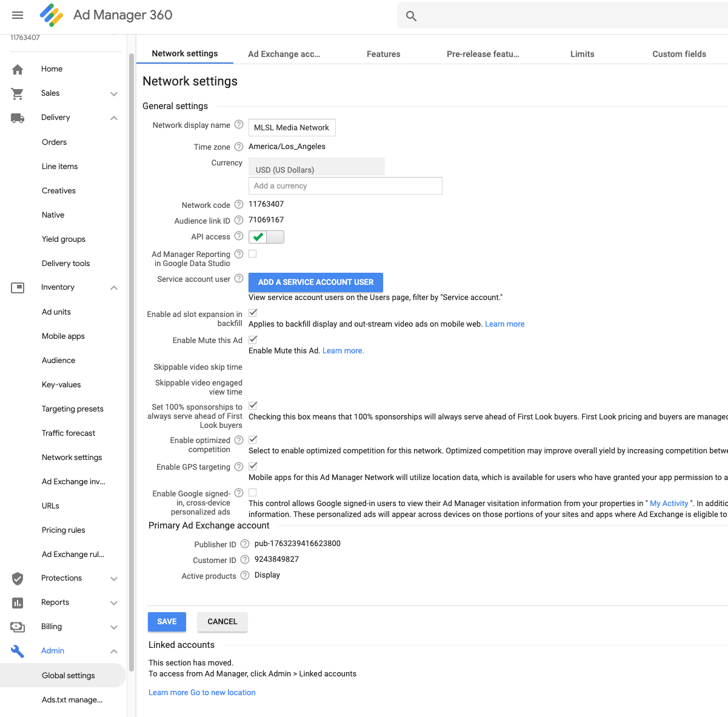This screenshot has height=717, width=728.
Task: Click the Reports chart icon
Action: pyautogui.click(x=18, y=602)
